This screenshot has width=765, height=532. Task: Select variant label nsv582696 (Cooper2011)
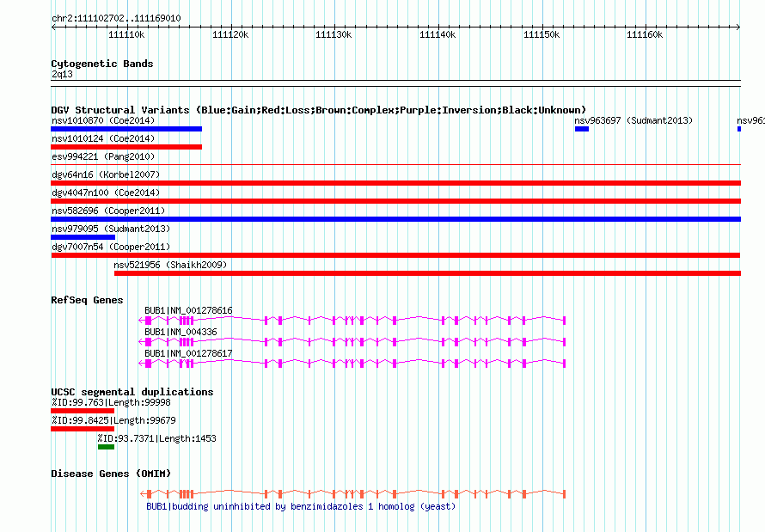(108, 211)
